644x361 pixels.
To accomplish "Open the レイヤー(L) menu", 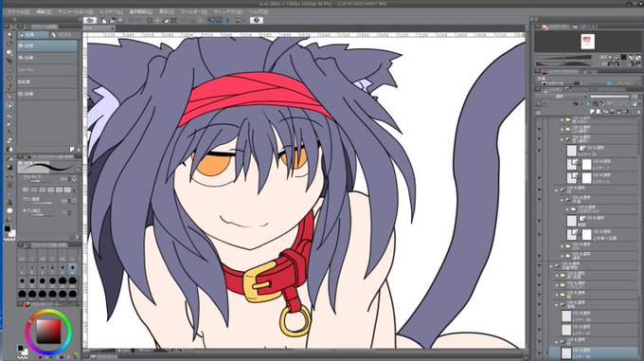I will (x=111, y=12).
